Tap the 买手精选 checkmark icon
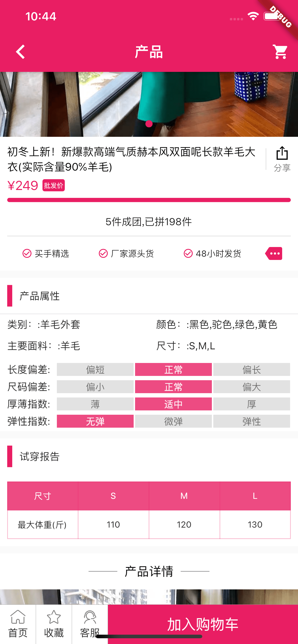Screen dimensions: 298x644 (27, 253)
